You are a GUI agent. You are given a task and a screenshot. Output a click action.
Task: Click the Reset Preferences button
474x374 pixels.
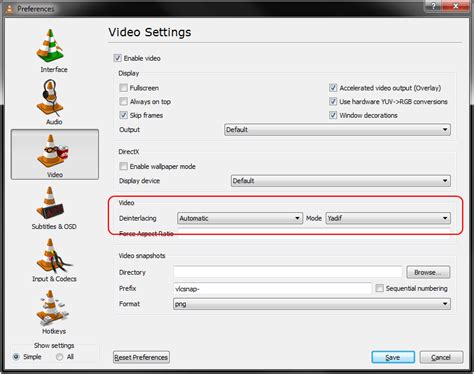(x=141, y=357)
